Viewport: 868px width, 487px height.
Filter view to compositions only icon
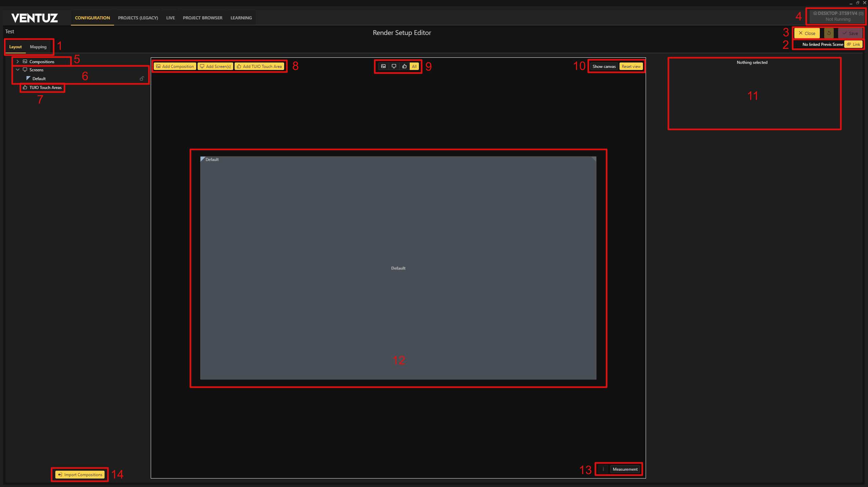(x=383, y=66)
